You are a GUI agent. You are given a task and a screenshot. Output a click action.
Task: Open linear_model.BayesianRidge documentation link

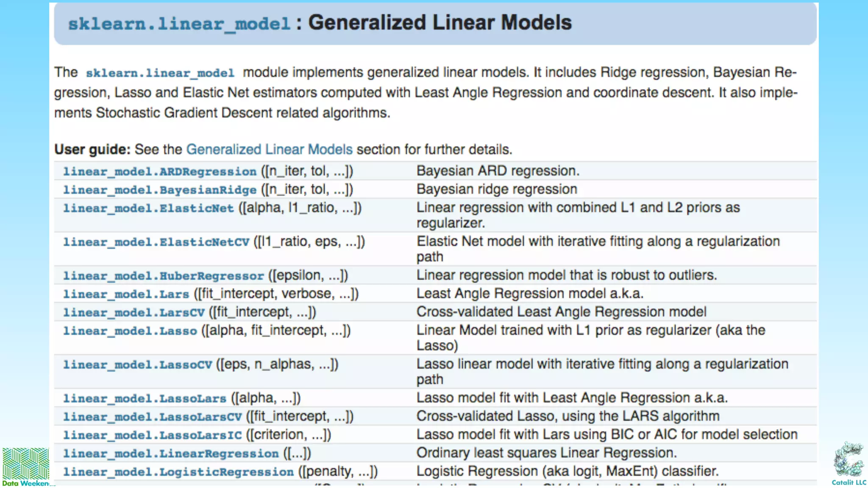[160, 190]
